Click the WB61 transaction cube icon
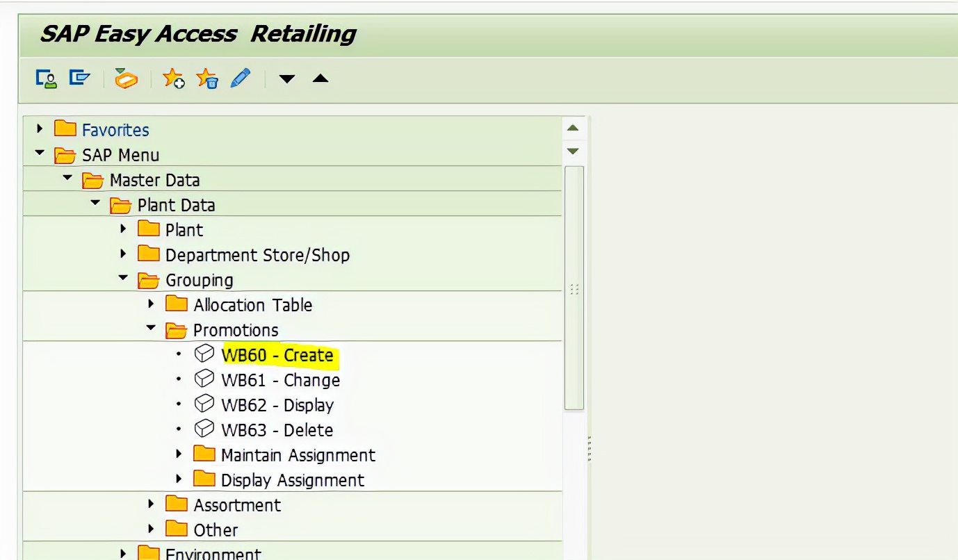 click(204, 379)
